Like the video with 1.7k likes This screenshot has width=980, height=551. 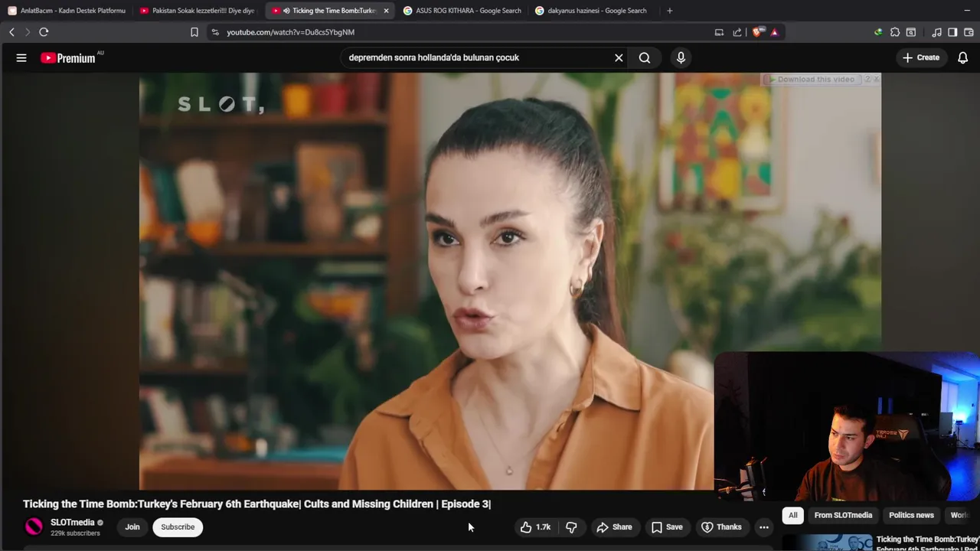pyautogui.click(x=535, y=527)
